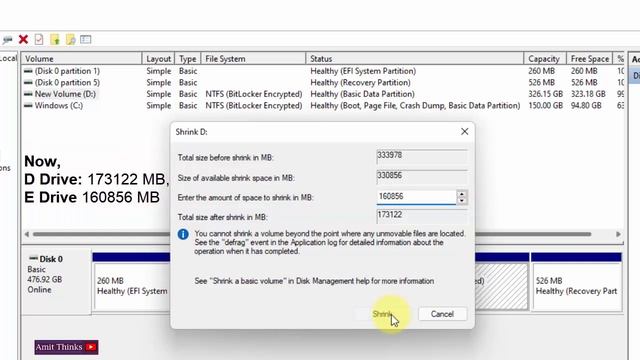Click the red X delete toolbar icon
Image resolution: width=640 pixels, height=360 pixels.
[x=23, y=40]
